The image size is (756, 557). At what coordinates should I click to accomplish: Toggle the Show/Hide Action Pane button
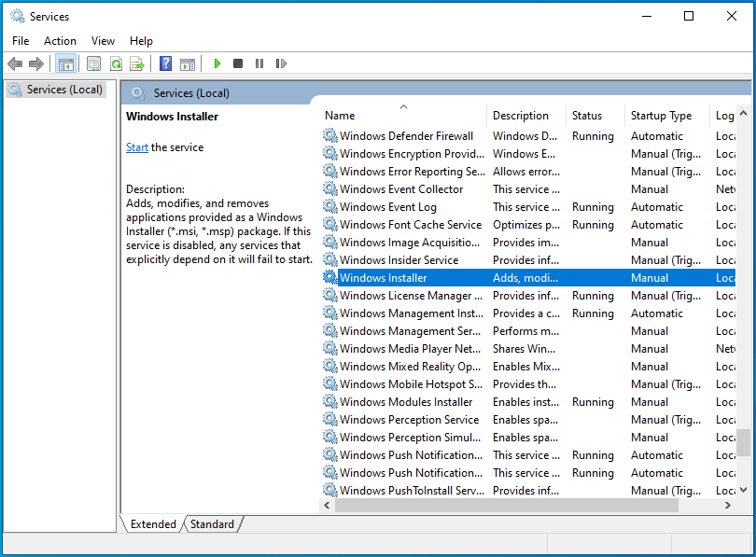point(188,63)
